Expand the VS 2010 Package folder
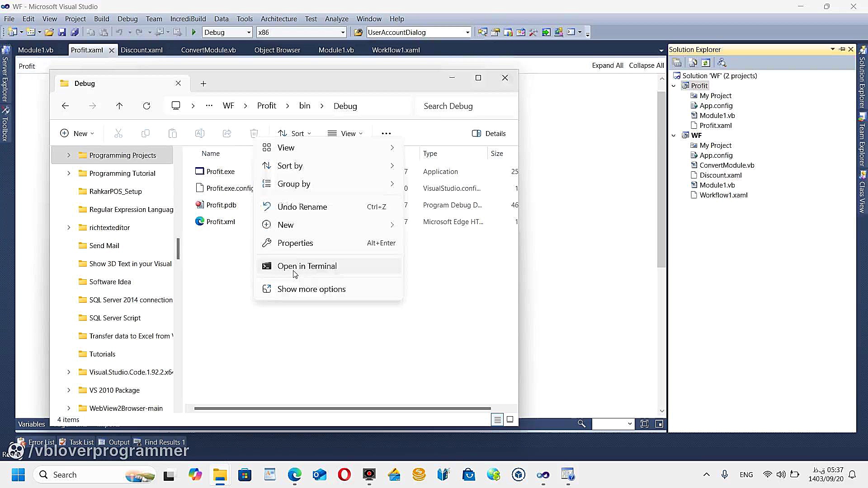Viewport: 868px width, 488px height. (69, 390)
